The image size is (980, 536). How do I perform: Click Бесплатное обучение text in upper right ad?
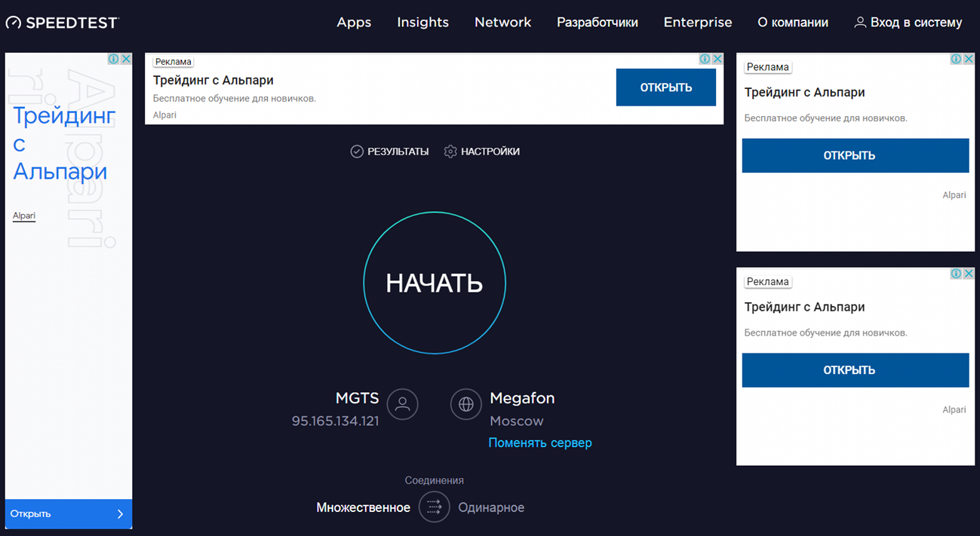coord(826,118)
